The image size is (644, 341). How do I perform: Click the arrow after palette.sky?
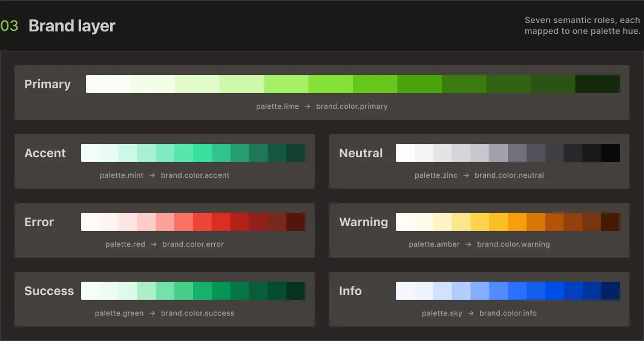tap(471, 314)
